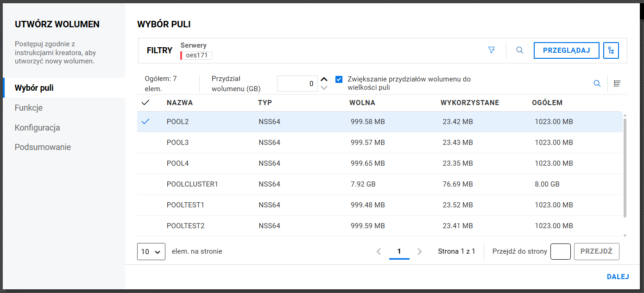This screenshot has width=644, height=293.
Task: Go to the previous page arrow
Action: [x=379, y=251]
